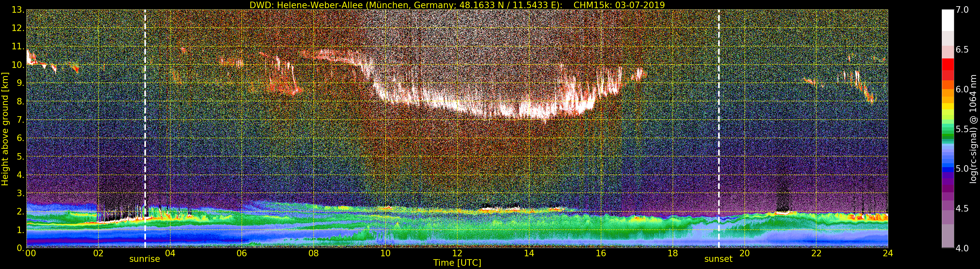Click the '5.' height tick label on height axis

[21, 156]
